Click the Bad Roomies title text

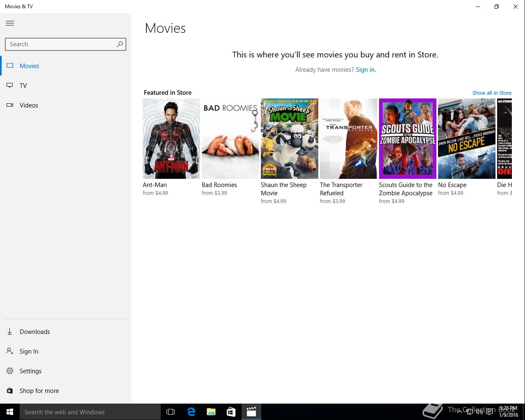coord(219,185)
